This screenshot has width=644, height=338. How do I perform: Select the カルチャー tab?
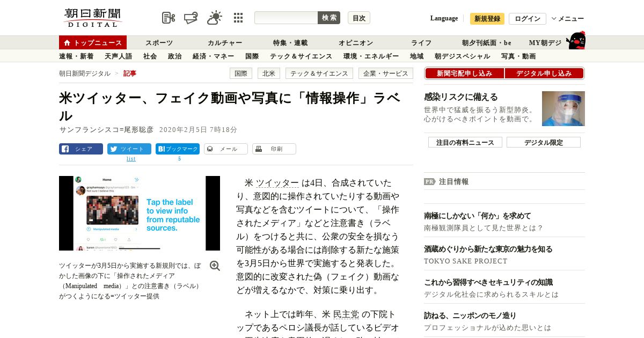click(225, 43)
